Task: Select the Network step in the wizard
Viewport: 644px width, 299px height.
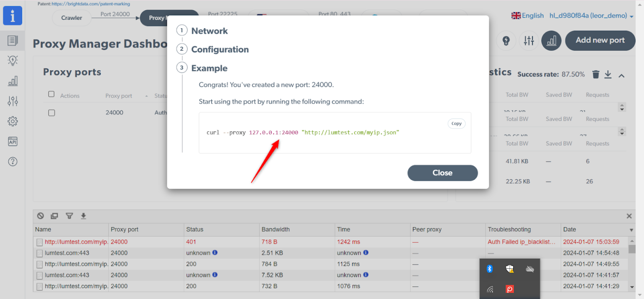Action: pos(209,31)
